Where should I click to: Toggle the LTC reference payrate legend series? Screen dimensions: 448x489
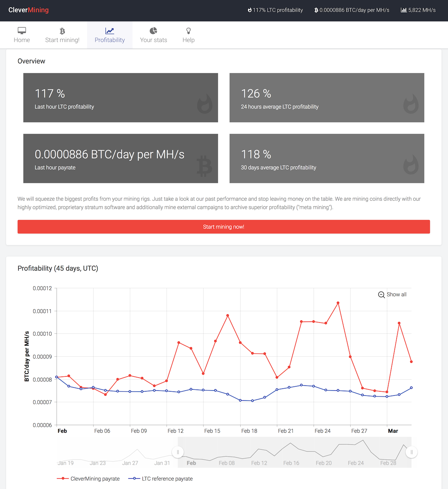160,479
